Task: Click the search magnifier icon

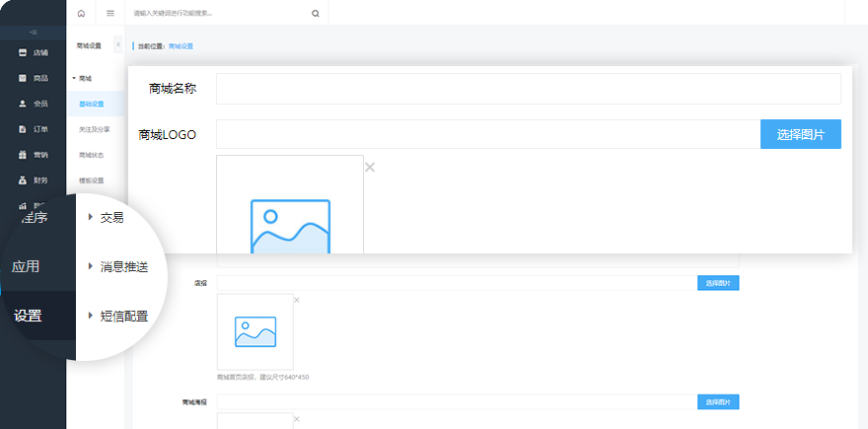Action: pos(315,14)
